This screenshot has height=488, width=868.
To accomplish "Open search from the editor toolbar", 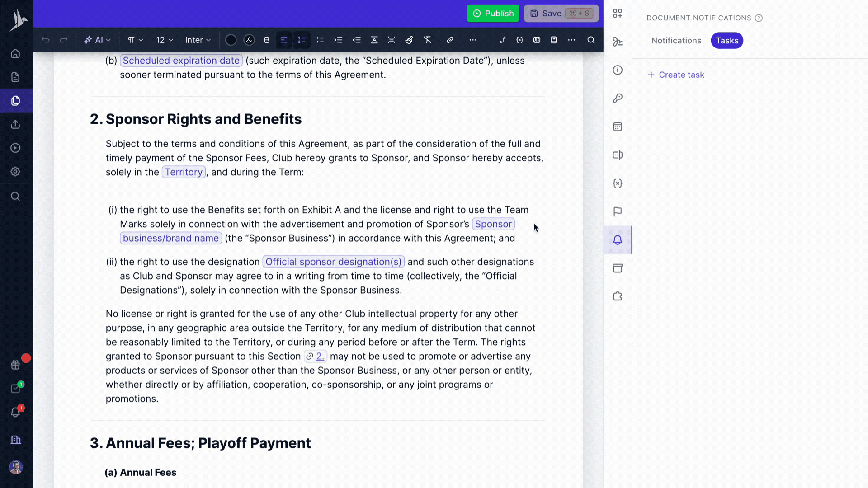I will click(x=591, y=40).
